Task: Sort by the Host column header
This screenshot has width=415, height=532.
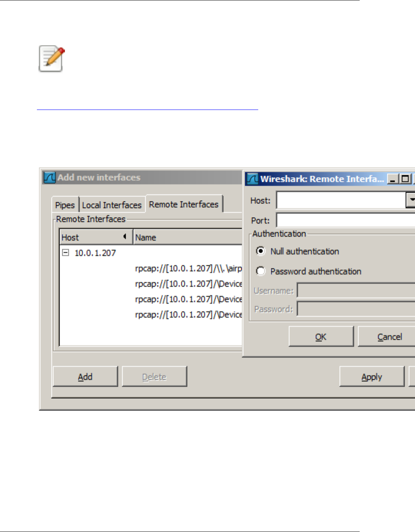Action: pos(96,237)
